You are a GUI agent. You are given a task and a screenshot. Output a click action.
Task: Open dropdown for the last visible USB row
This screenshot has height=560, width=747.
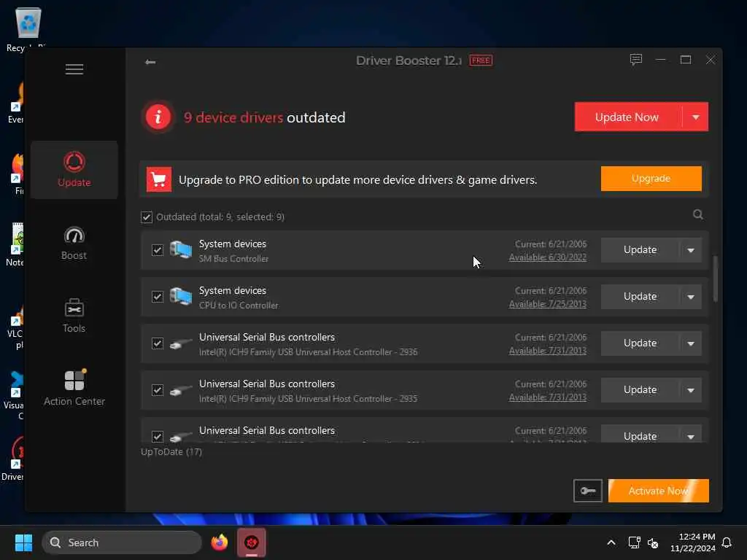pyautogui.click(x=690, y=435)
